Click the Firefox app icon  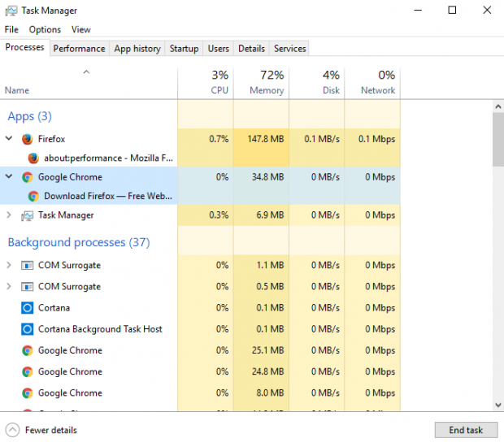(x=27, y=139)
